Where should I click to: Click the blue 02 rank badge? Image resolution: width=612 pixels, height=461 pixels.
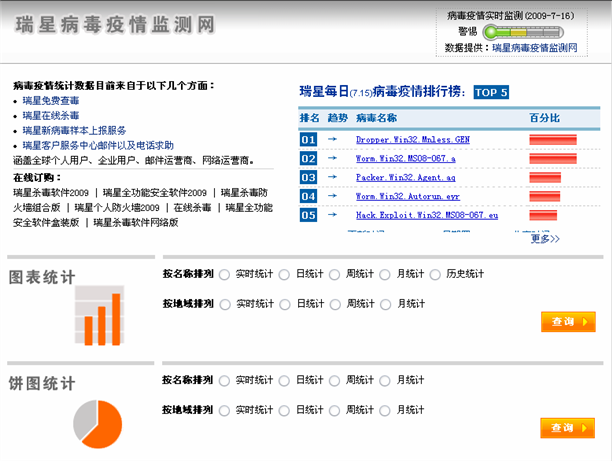coord(308,159)
